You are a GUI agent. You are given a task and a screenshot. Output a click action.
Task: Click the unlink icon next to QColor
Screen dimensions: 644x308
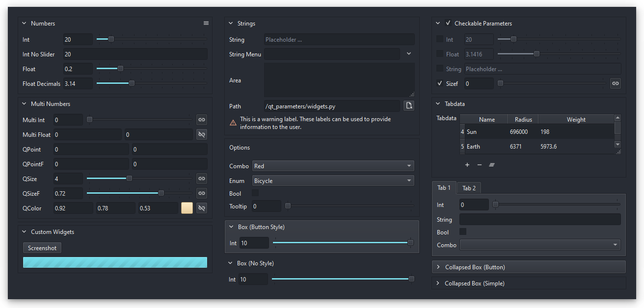[x=202, y=207]
